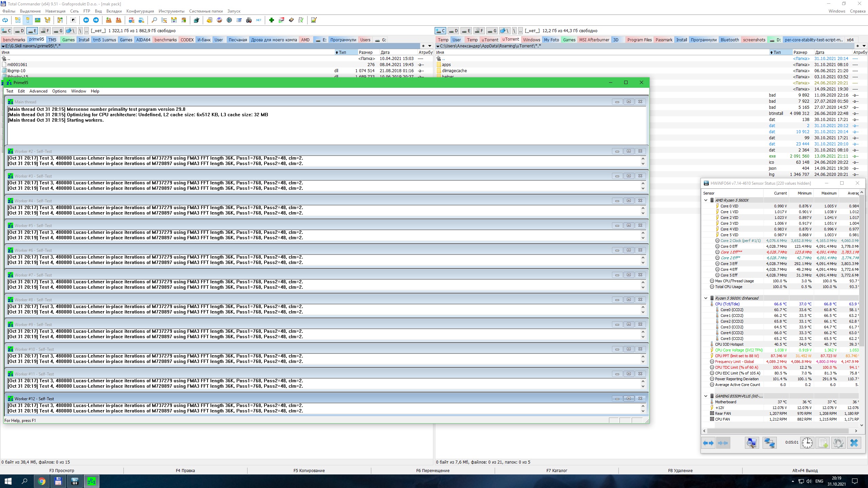
Task: Open Prime95 Advanced menu
Action: tap(38, 91)
